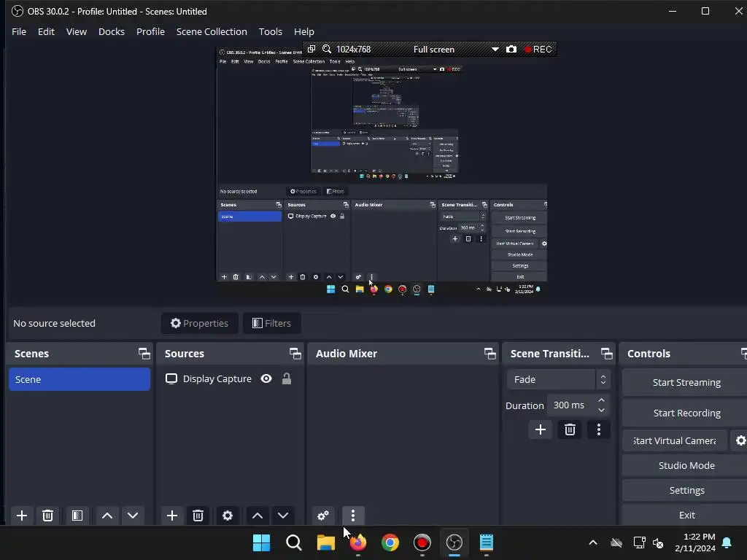Open OBS Settings button

click(686, 490)
